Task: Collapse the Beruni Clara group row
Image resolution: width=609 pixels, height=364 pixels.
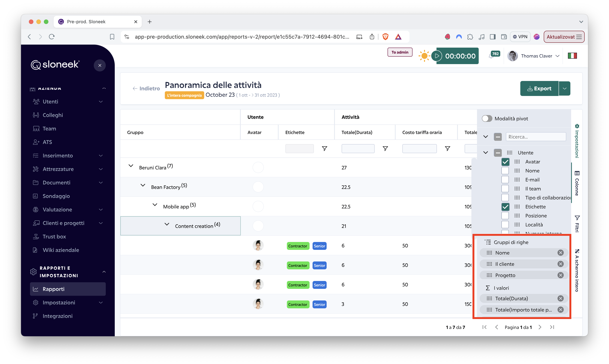Action: point(131,166)
